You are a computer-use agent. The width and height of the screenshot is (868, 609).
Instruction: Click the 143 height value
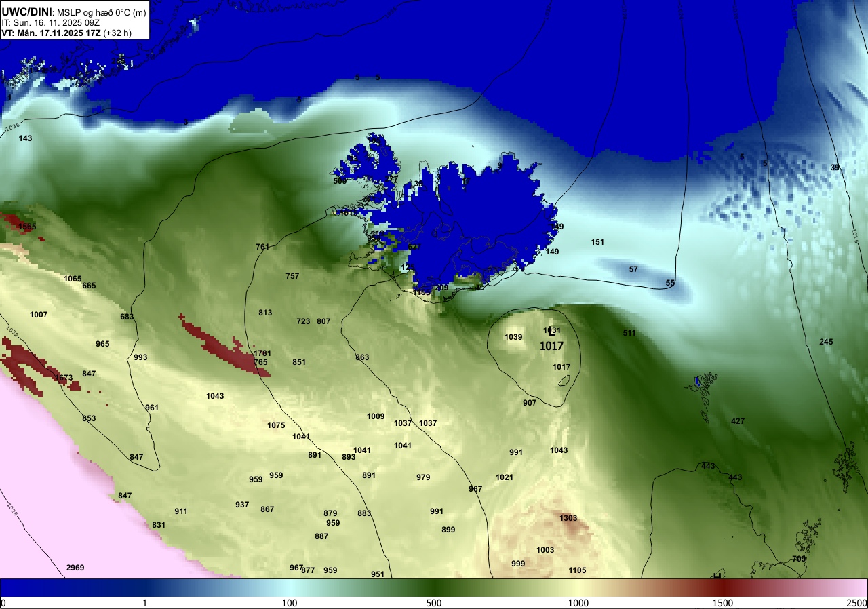tap(25, 138)
